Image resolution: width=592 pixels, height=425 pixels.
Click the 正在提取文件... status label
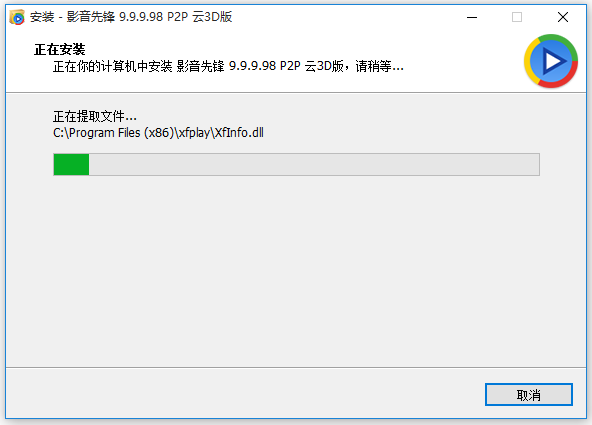[x=95, y=116]
